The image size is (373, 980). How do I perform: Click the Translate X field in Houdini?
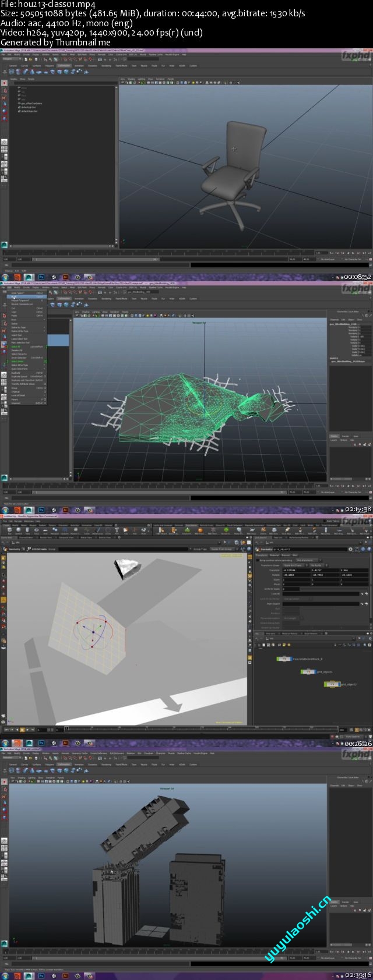coord(297,571)
